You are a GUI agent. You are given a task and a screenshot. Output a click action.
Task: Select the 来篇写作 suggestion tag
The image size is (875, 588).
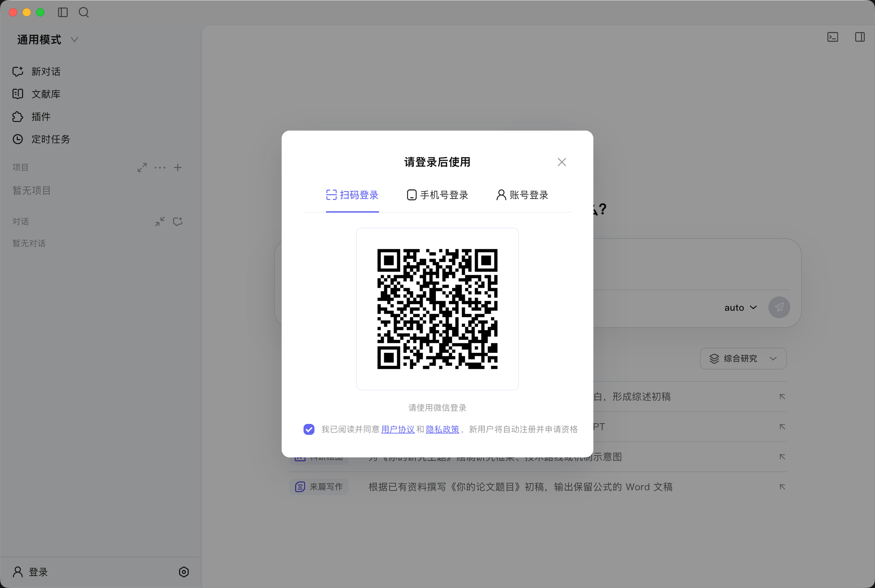pyautogui.click(x=319, y=487)
